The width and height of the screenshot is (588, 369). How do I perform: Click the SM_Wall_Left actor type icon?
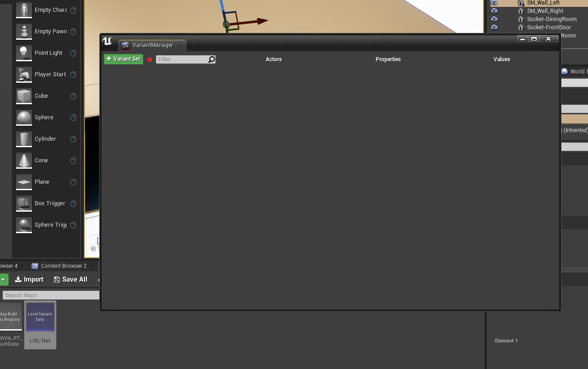(x=521, y=3)
